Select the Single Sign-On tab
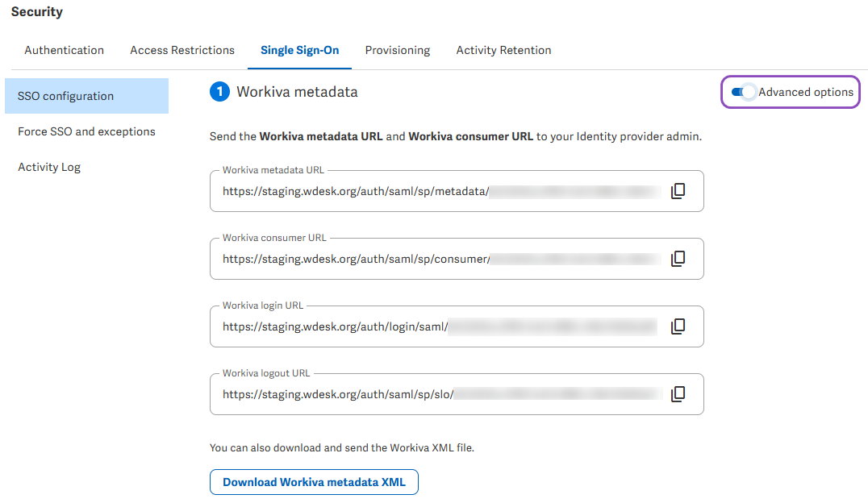 click(299, 50)
